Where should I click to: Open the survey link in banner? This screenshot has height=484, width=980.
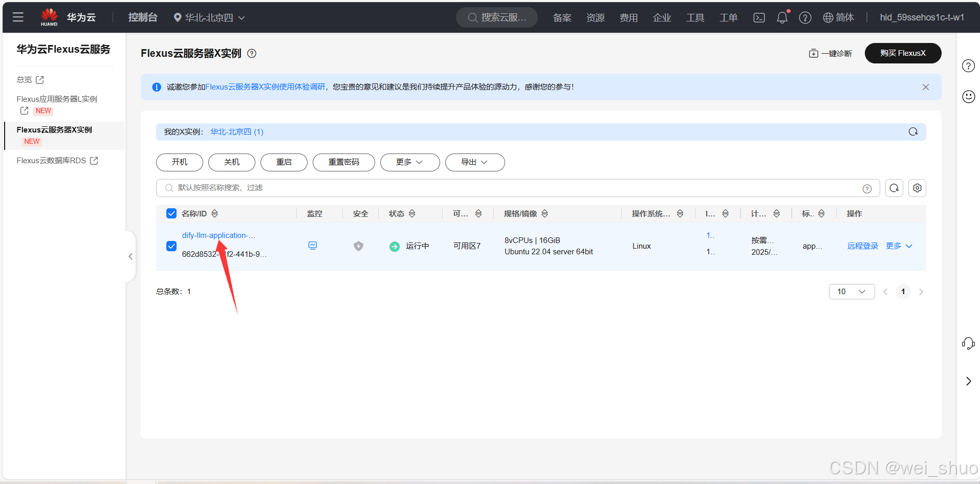pos(265,87)
